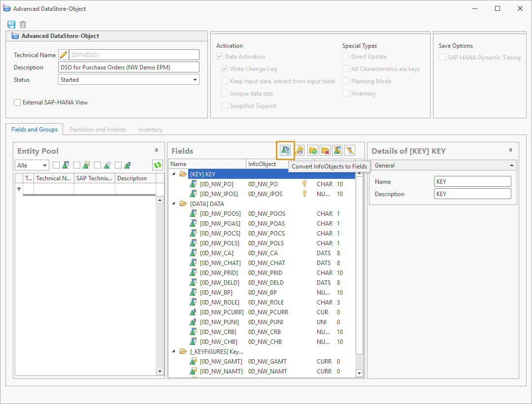Open the edit InfoObject icon in Fields toolbar
The height and width of the screenshot is (404, 532).
pyautogui.click(x=337, y=151)
